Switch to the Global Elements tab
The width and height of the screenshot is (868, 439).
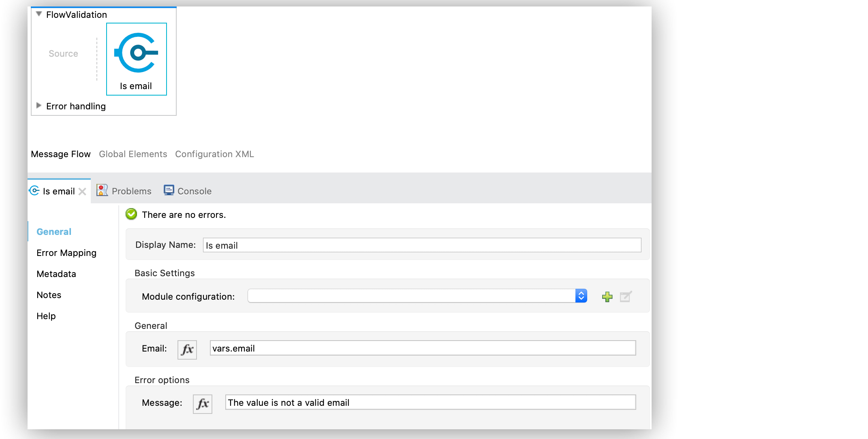(133, 154)
